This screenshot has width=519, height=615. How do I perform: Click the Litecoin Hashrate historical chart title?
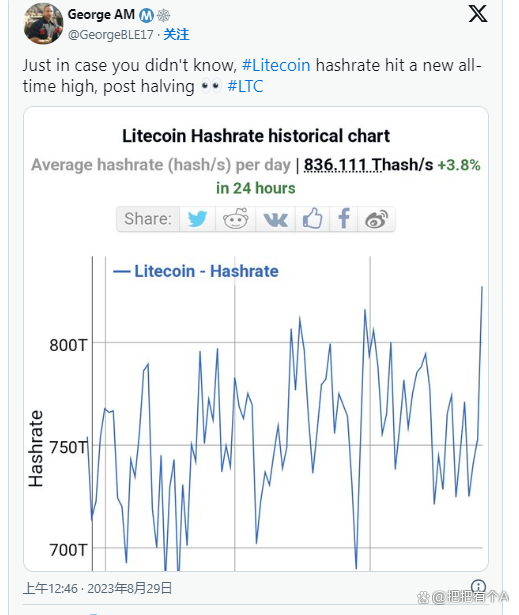[x=256, y=136]
